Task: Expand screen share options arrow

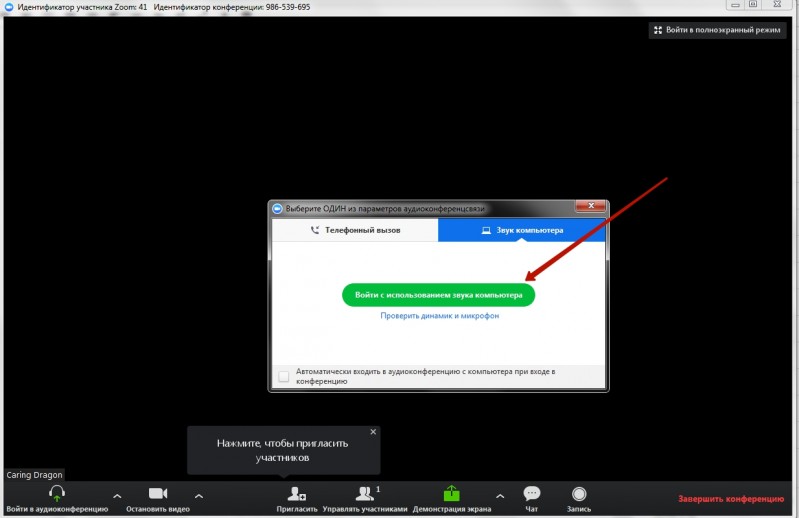Action: 500,496
